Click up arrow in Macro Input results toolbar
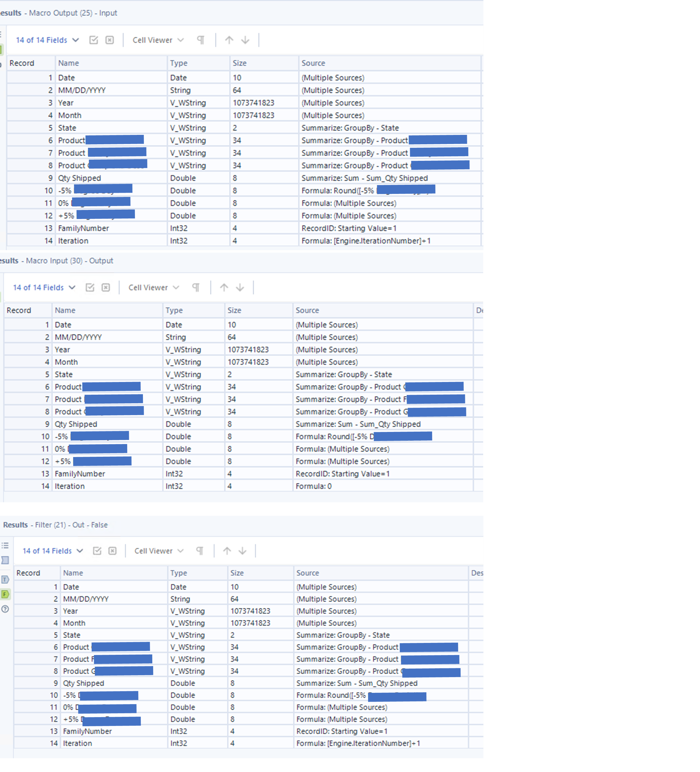700x772 pixels. tap(224, 288)
